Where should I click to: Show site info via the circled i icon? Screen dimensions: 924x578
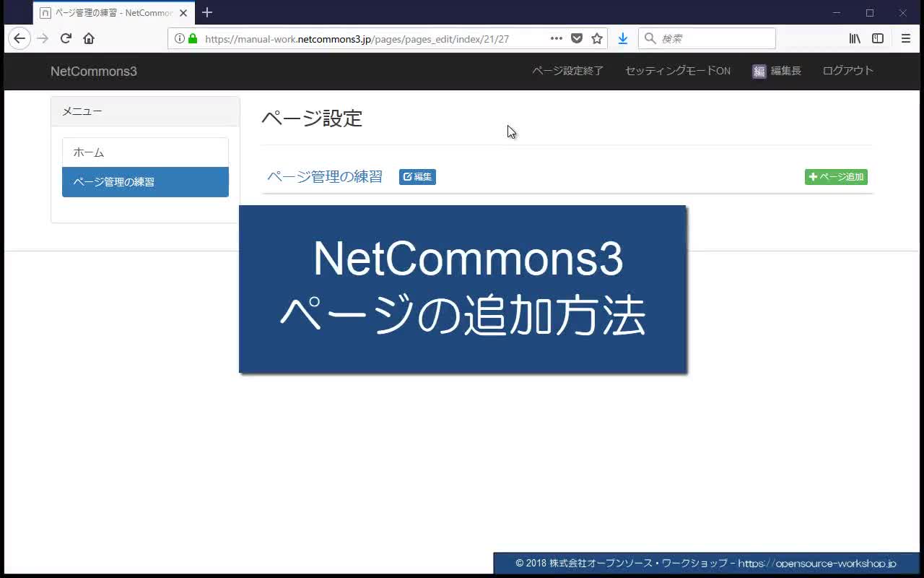coord(180,38)
